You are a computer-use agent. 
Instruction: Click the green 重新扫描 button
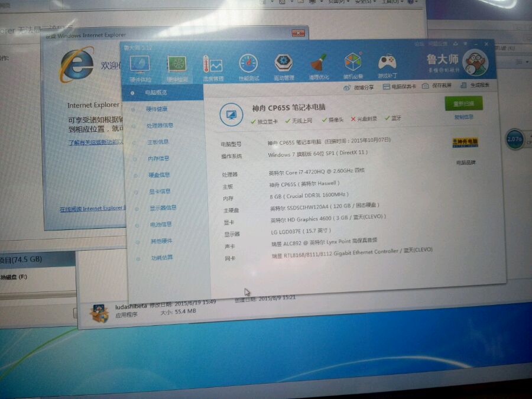(463, 103)
